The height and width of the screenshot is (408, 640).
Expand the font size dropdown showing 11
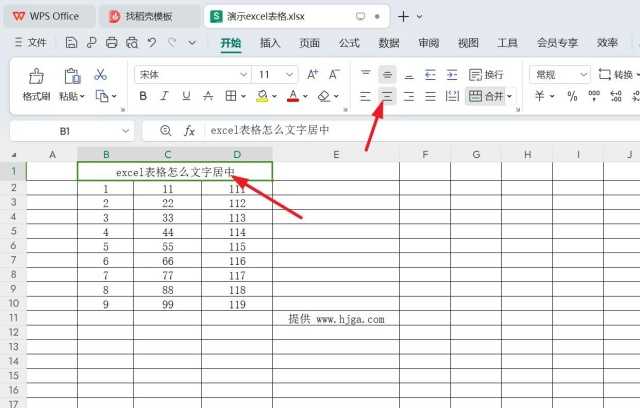tap(292, 75)
